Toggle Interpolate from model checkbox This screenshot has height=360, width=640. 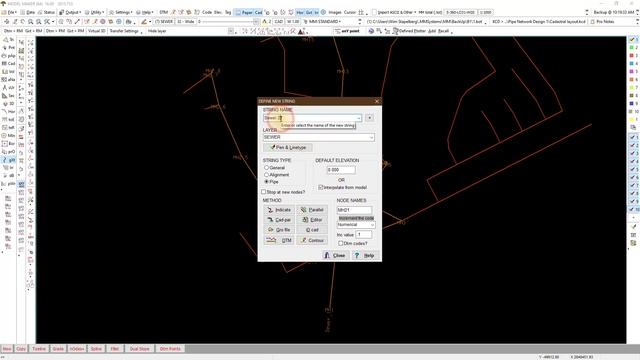321,187
